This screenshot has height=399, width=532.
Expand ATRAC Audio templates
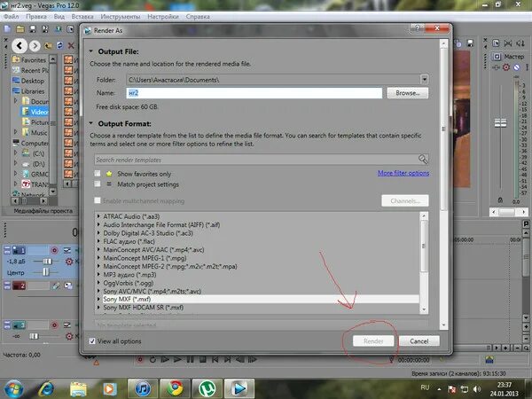point(98,216)
